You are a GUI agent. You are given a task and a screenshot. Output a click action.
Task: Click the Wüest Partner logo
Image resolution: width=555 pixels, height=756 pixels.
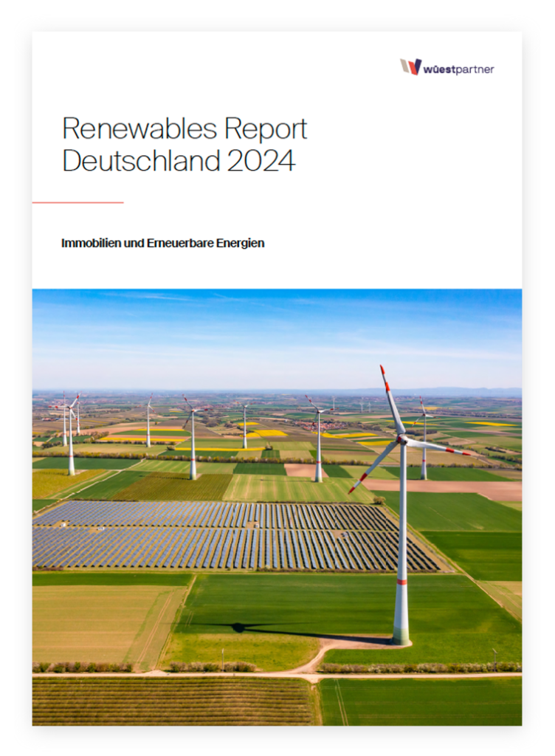click(447, 67)
